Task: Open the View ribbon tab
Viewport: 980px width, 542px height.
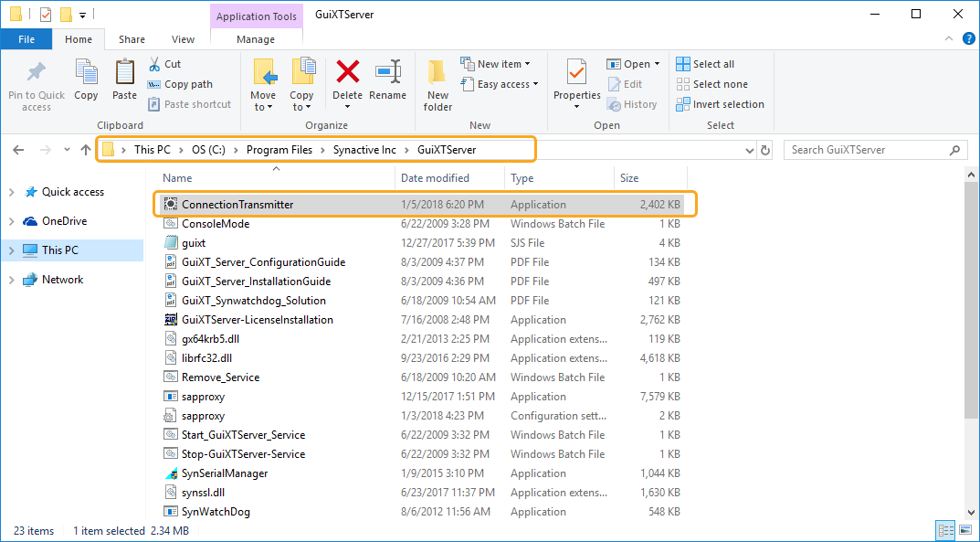Action: [x=183, y=39]
